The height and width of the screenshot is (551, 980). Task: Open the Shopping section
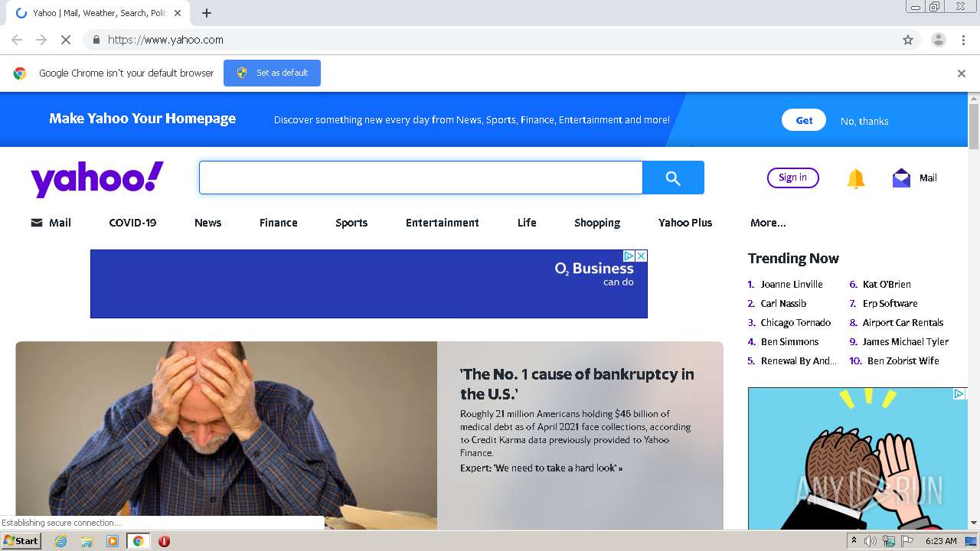coord(597,223)
